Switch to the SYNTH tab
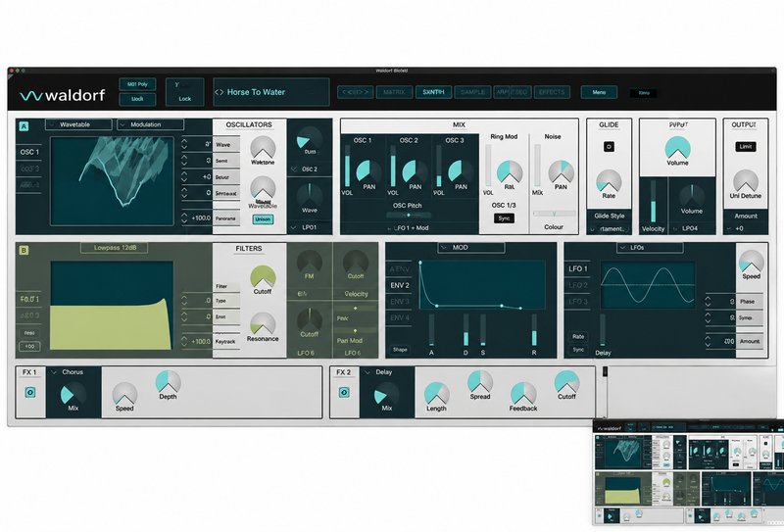The image size is (784, 532). [x=433, y=92]
